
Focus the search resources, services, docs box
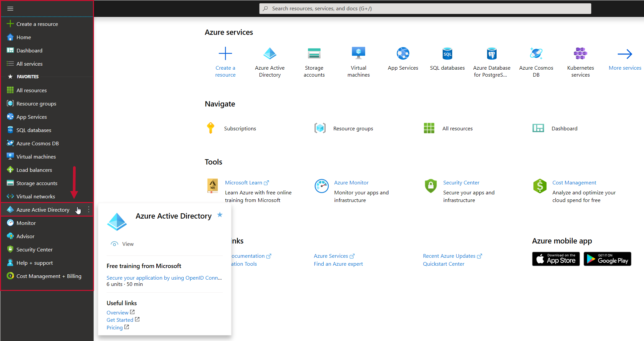coord(425,9)
